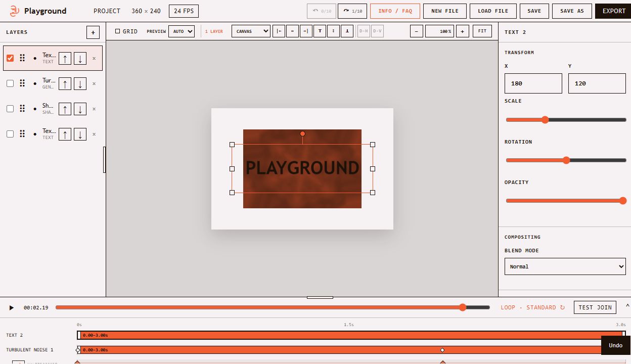Screen dimensions: 631x364
Task: Toggle the Grid checkbox
Action: click(x=118, y=31)
